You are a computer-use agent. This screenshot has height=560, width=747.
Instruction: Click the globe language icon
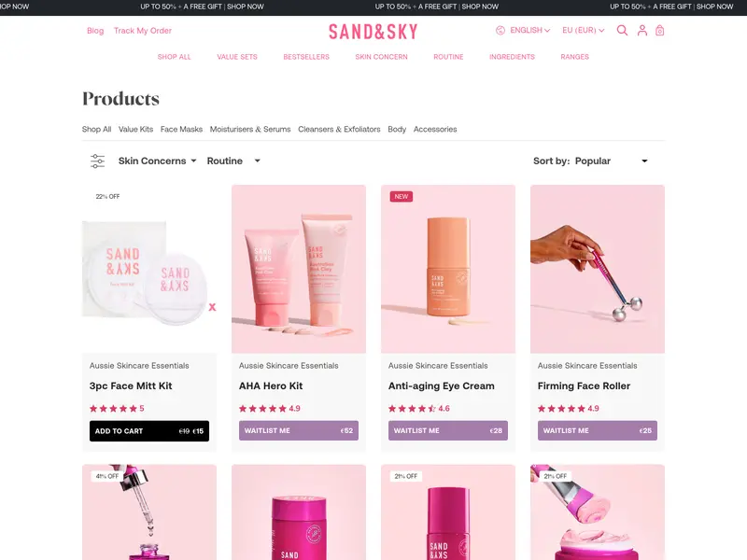tap(500, 31)
